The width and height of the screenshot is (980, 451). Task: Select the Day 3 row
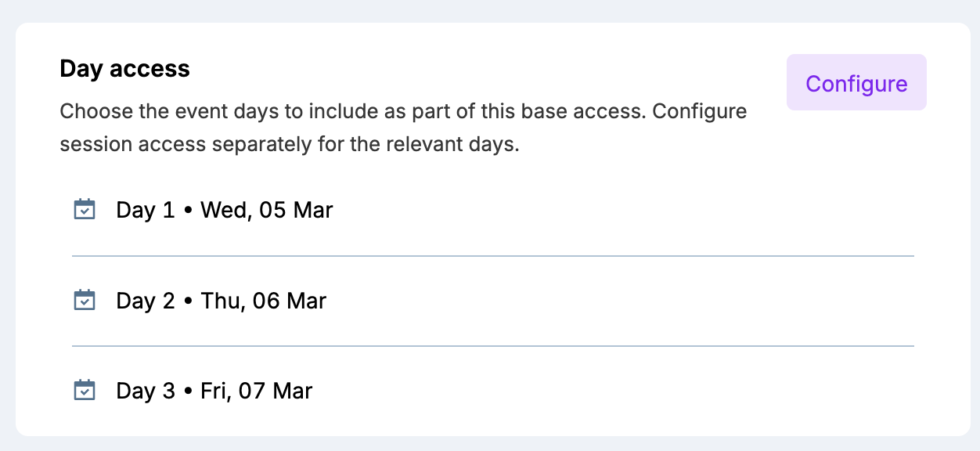point(492,391)
